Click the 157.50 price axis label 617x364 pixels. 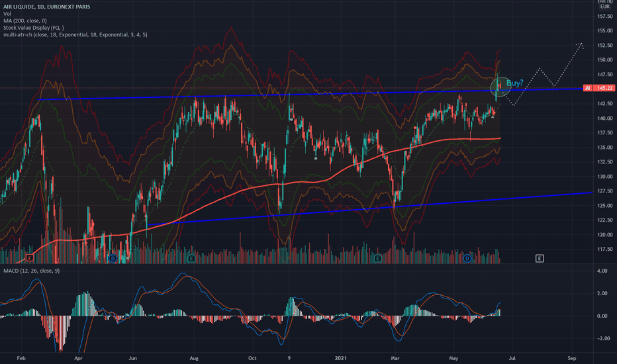coord(605,16)
